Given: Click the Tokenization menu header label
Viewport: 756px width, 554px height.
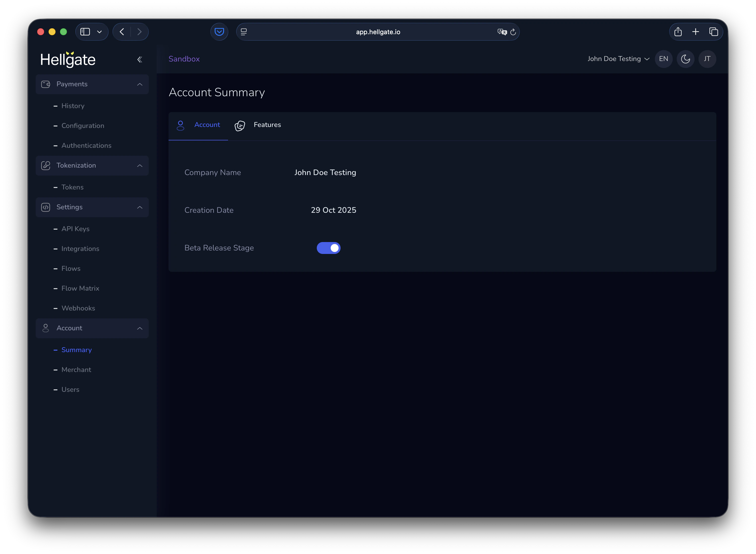Looking at the screenshot, I should click(76, 165).
